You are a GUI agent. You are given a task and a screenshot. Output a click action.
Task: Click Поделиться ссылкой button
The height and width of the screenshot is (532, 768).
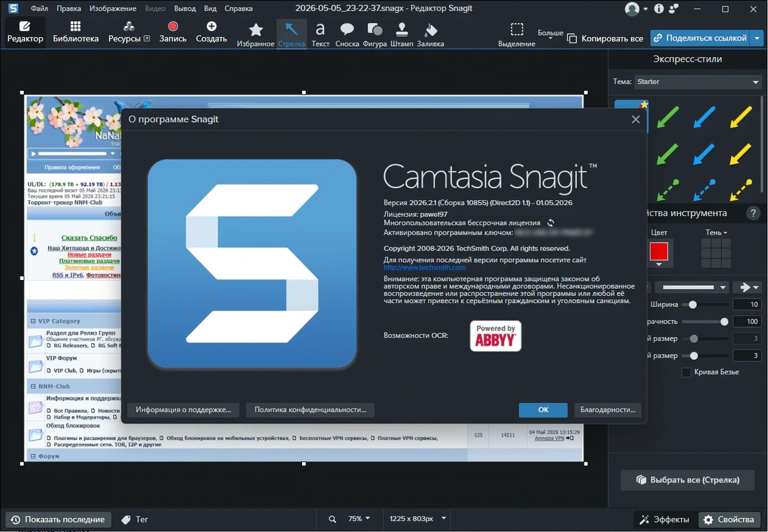(701, 38)
